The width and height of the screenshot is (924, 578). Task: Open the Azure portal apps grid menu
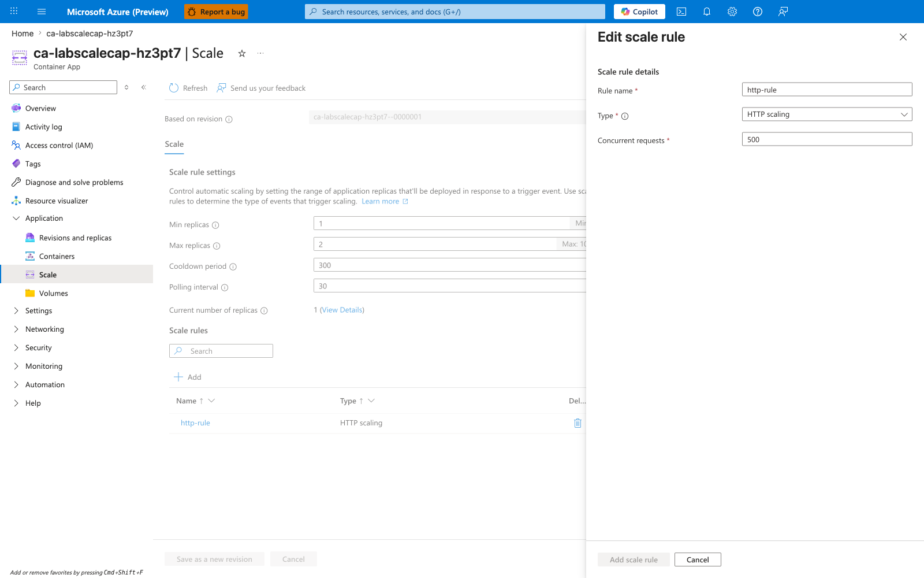pos(14,11)
